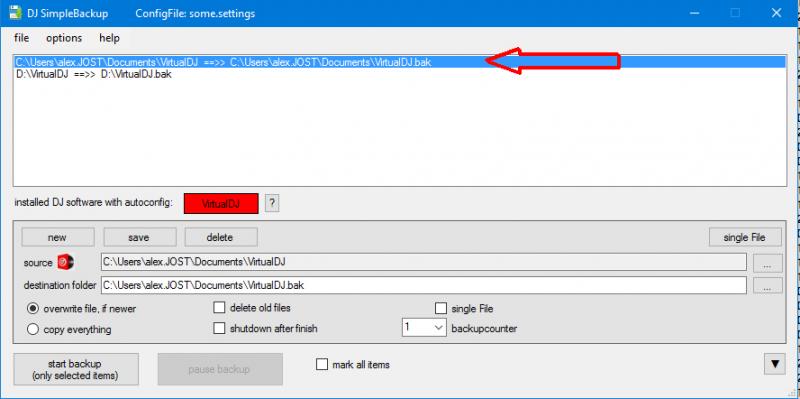Browse for destination folder with ... button
Image resolution: width=800 pixels, height=399 pixels.
(x=768, y=285)
